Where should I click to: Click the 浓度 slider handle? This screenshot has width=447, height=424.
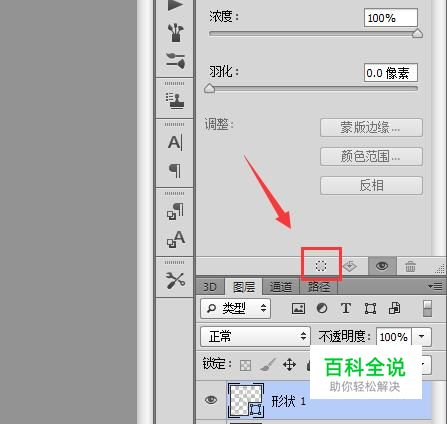(417, 33)
